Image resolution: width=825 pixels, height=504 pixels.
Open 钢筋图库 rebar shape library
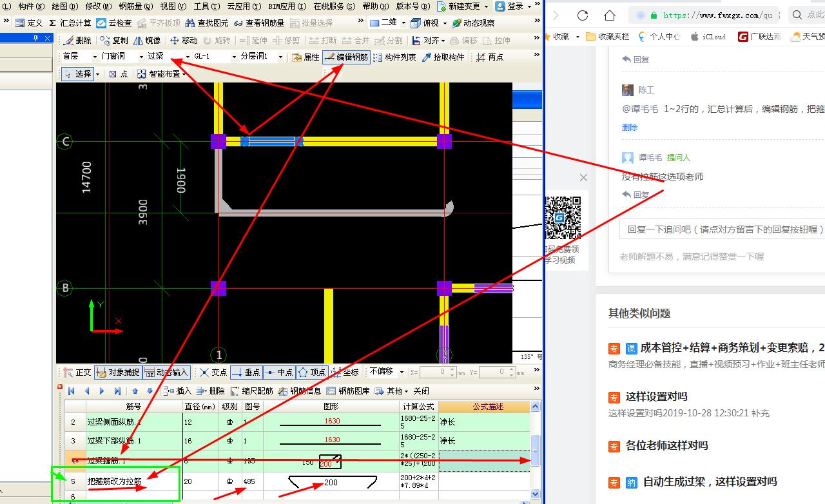coord(348,391)
